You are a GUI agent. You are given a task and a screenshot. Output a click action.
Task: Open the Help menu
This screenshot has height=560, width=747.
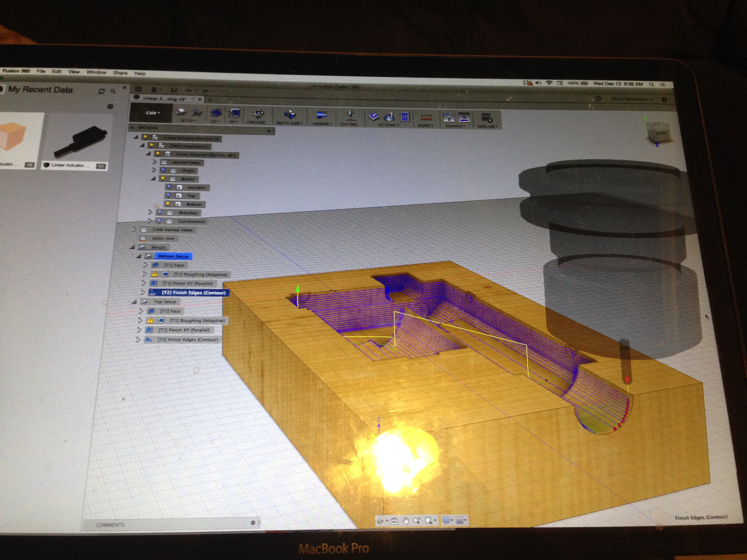click(x=140, y=73)
